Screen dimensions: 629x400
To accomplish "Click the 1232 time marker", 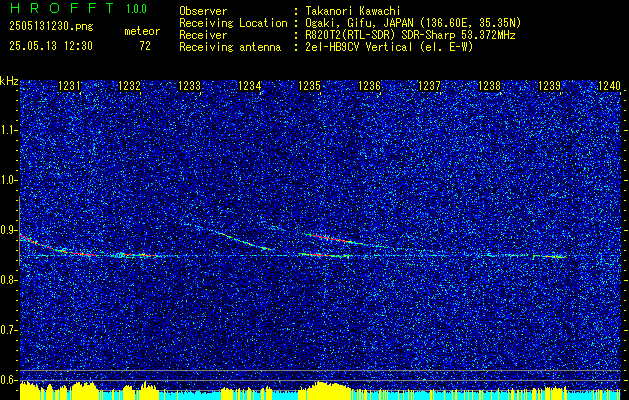I will tap(130, 86).
